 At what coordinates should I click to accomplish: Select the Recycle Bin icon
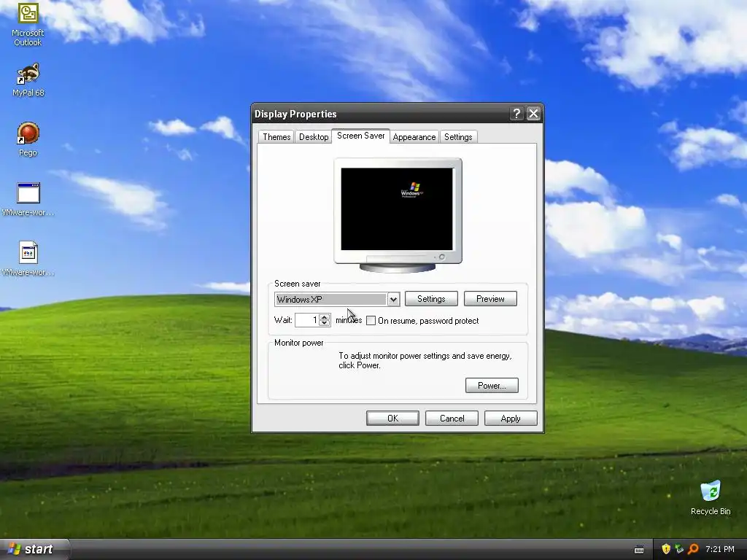click(711, 498)
